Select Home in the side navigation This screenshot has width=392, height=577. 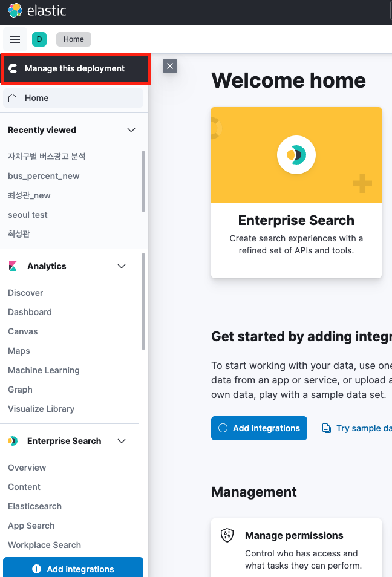tap(73, 98)
